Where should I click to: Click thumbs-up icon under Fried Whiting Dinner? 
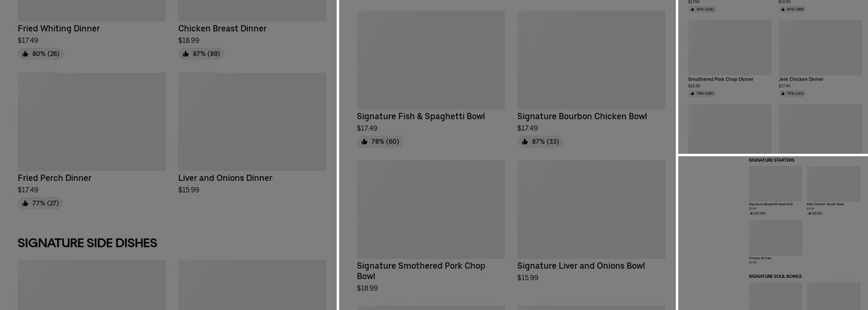tap(25, 54)
